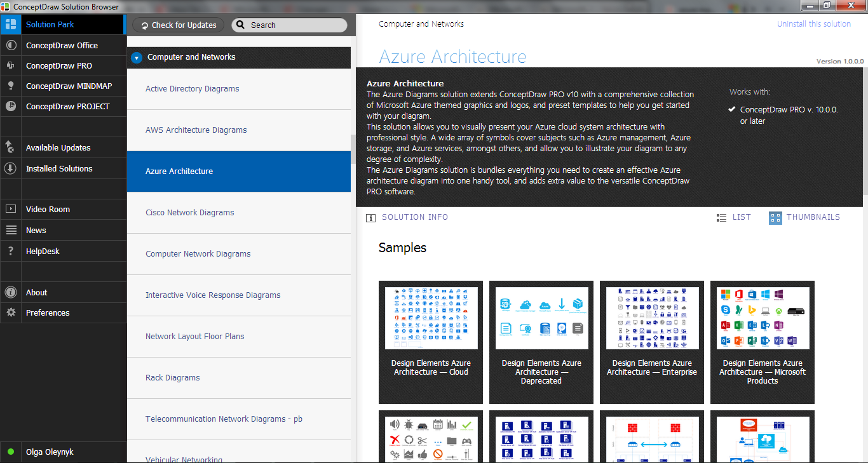Open ConceptDraw Office section
Image resolution: width=868 pixels, height=463 pixels.
point(63,45)
